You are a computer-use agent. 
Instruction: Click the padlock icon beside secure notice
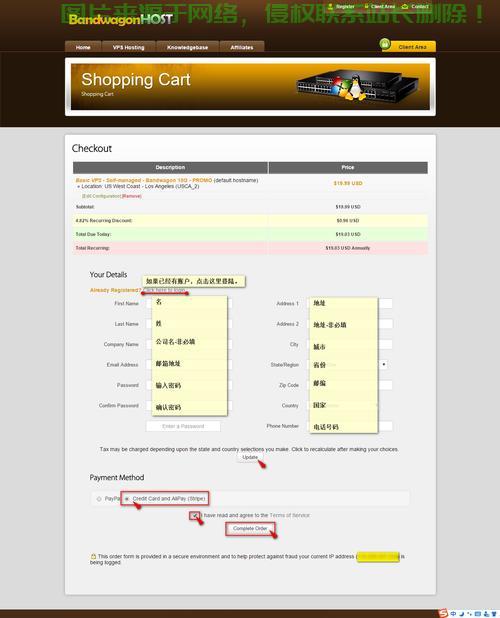pyautogui.click(x=93, y=556)
